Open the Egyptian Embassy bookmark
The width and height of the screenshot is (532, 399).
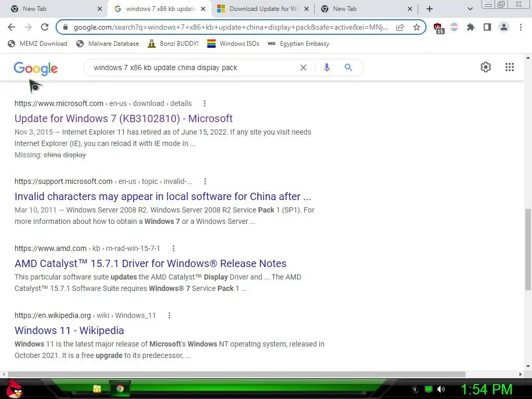pos(299,44)
